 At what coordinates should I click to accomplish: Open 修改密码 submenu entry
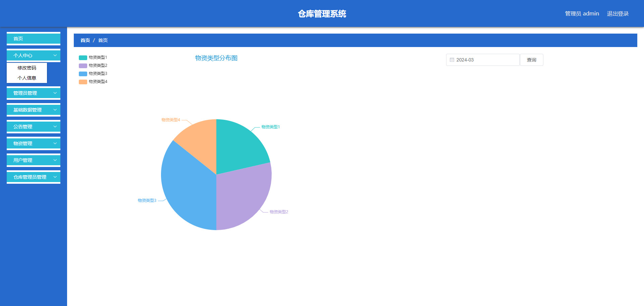27,68
